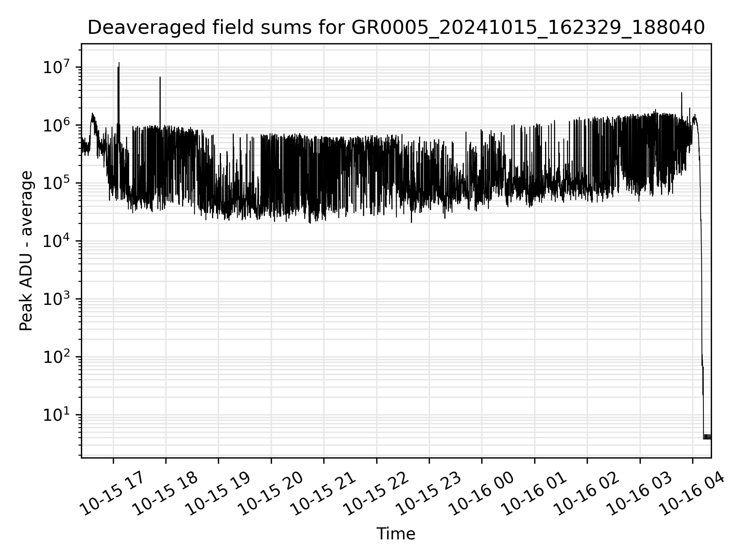Click the y-axis tick label 10^5
This screenshot has height=560, width=747.
point(56,183)
